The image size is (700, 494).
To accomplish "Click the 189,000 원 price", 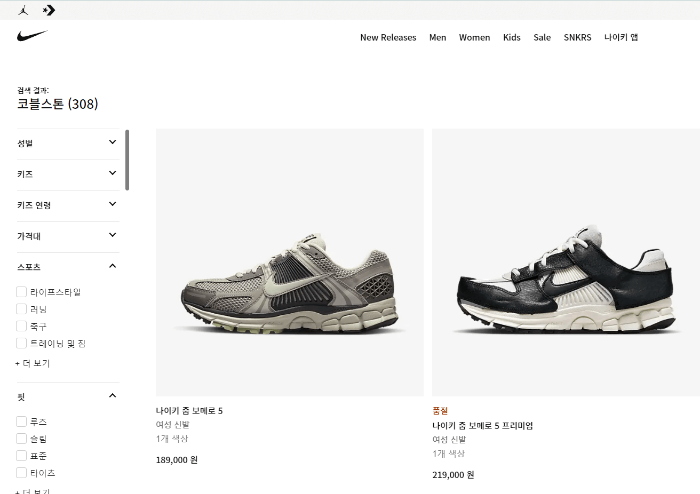I will pyautogui.click(x=177, y=460).
